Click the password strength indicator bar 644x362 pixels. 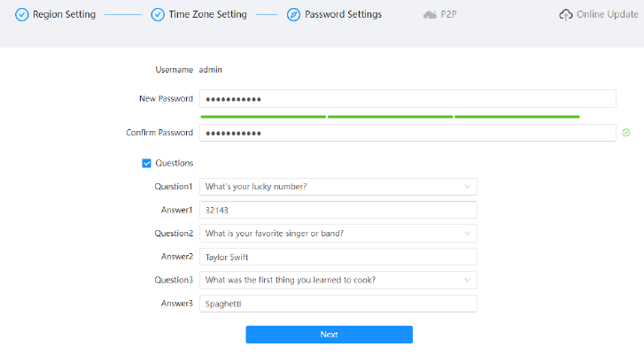click(x=390, y=117)
